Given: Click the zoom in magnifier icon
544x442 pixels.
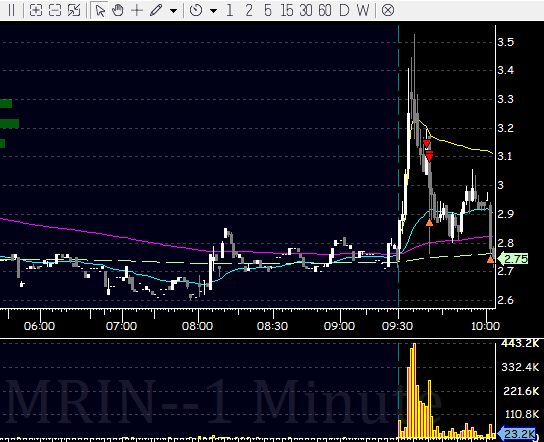Looking at the screenshot, I should pyautogui.click(x=36, y=10).
